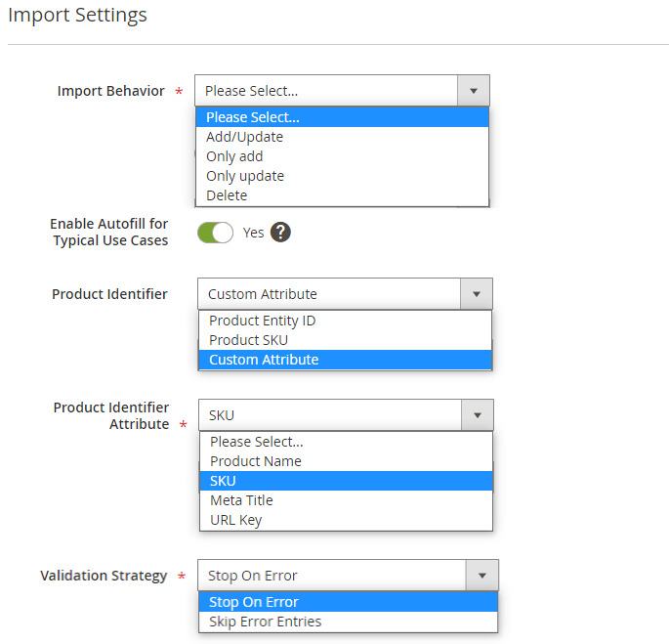This screenshot has width=669, height=644.
Task: Click the Validation Strategy label text
Action: coord(104,576)
